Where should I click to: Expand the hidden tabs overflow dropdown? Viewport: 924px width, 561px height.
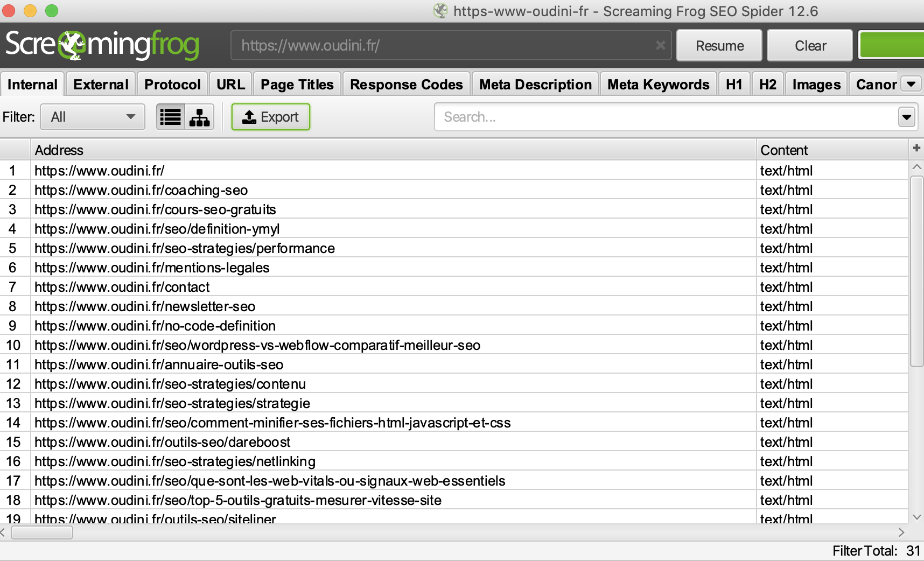click(911, 84)
